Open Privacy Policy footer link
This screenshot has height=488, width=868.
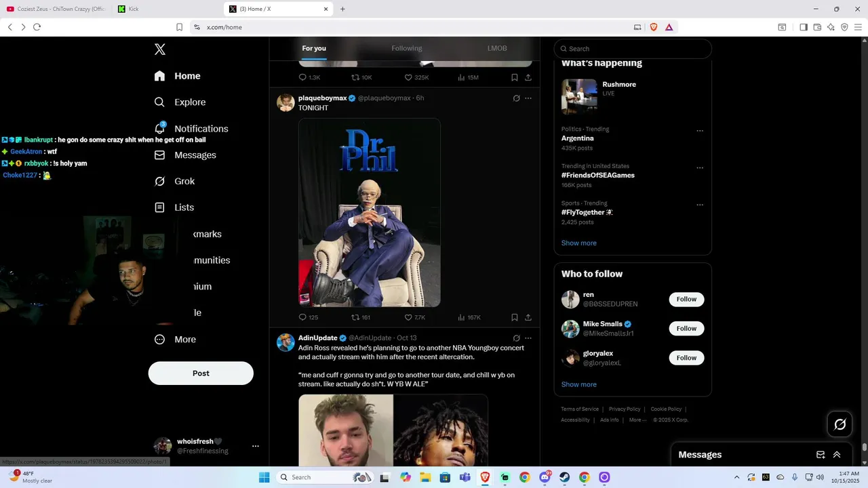click(625, 409)
